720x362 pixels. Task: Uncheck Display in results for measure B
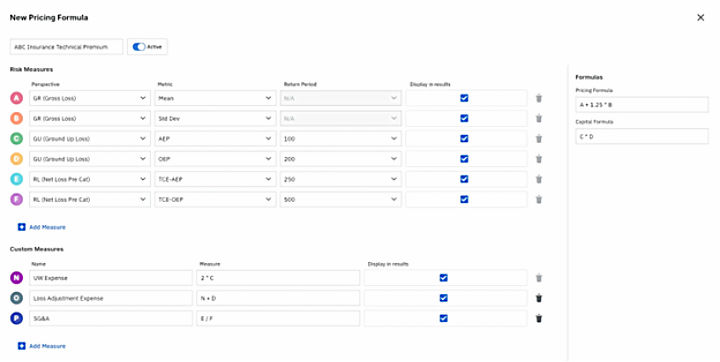coord(464,118)
